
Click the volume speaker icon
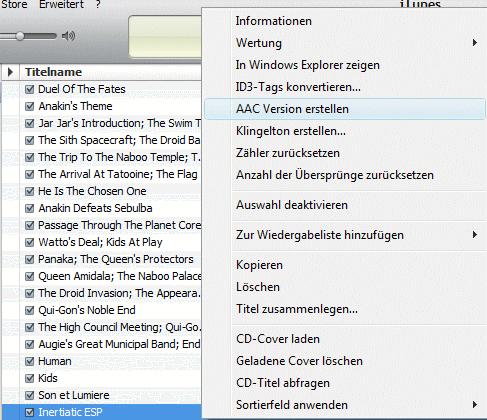click(68, 36)
